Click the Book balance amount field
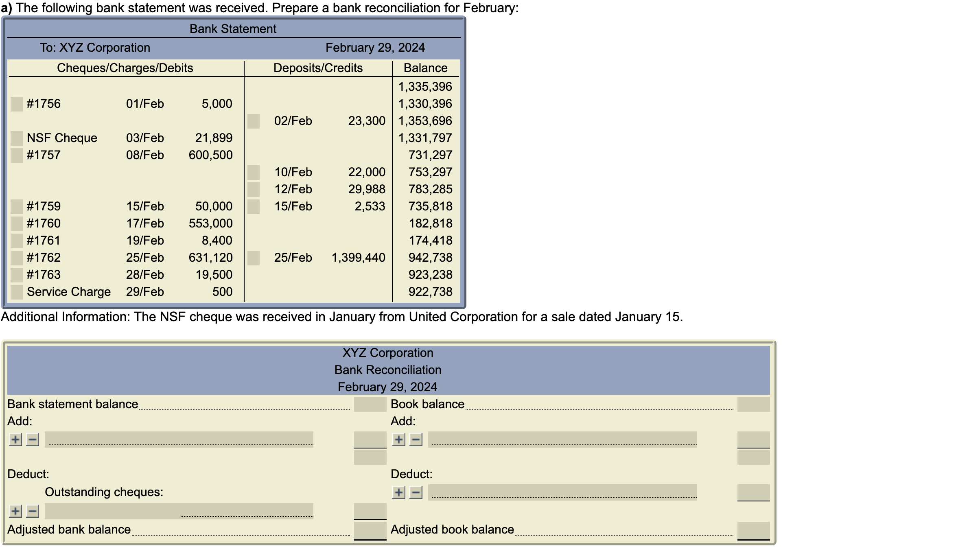Screen dimensions: 980x560 point(753,405)
